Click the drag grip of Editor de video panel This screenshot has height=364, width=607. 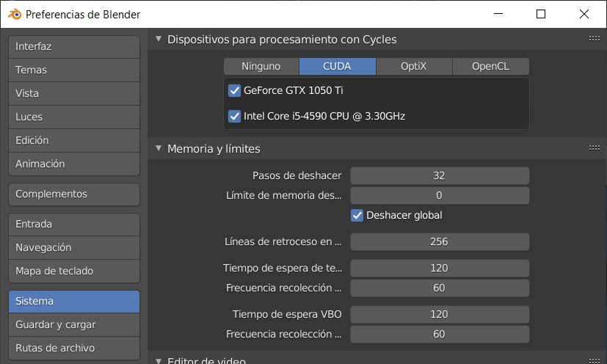pos(595,361)
